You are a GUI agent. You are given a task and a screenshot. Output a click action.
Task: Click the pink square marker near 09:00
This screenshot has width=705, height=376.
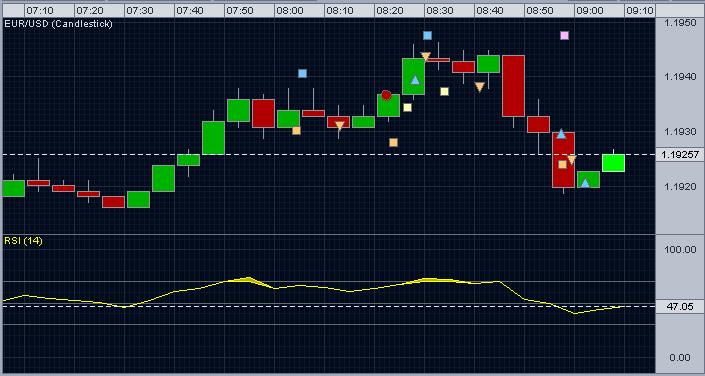564,36
